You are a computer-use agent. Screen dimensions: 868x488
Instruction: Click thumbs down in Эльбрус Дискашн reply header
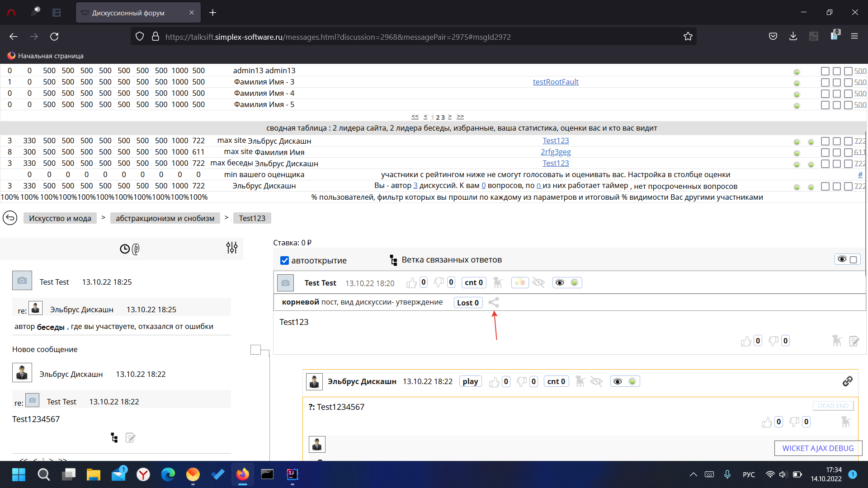click(x=522, y=382)
